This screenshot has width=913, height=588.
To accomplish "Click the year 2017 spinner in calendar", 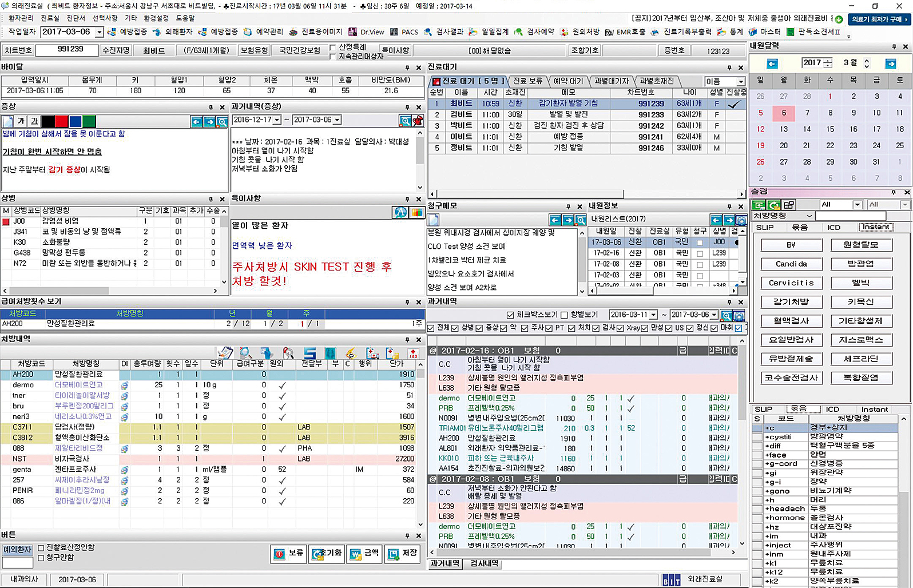I will point(828,63).
